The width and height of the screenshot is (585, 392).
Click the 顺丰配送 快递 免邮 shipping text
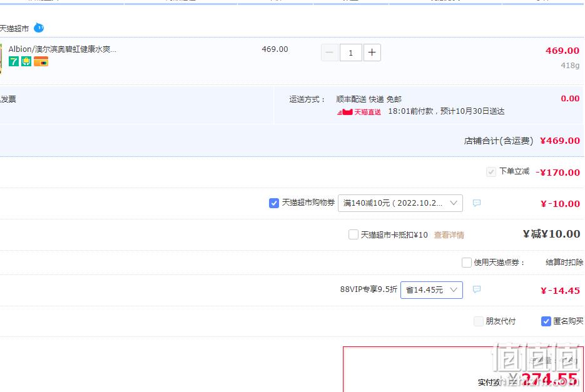[x=369, y=99]
